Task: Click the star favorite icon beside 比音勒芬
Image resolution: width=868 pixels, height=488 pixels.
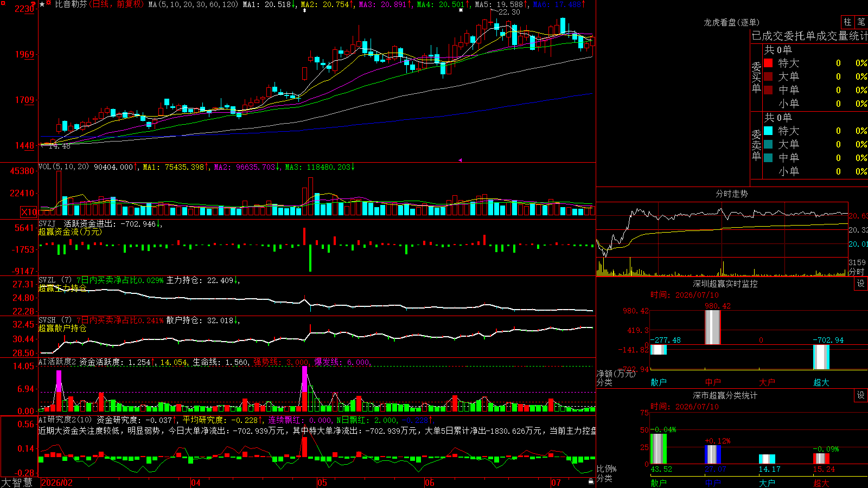Action: point(42,4)
